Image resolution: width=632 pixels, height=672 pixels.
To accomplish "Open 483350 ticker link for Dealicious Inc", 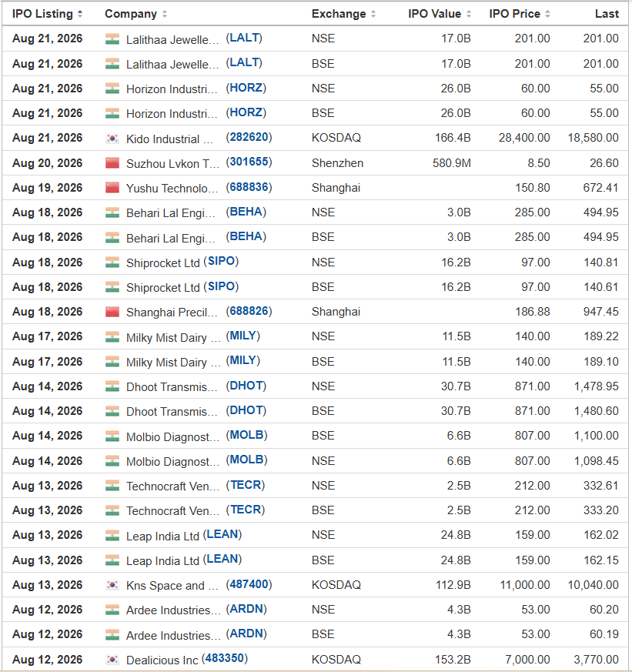I will tap(225, 658).
